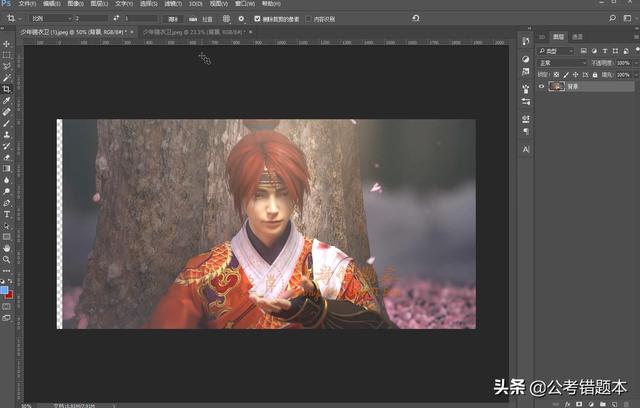Select the Move tool
The image size is (640, 408).
tap(7, 44)
